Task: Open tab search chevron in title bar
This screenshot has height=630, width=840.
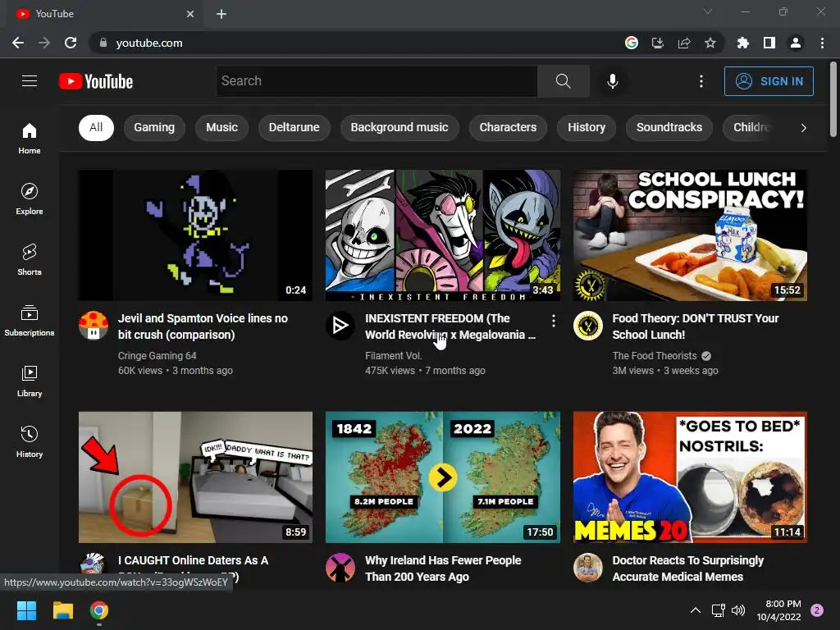Action: (x=708, y=11)
